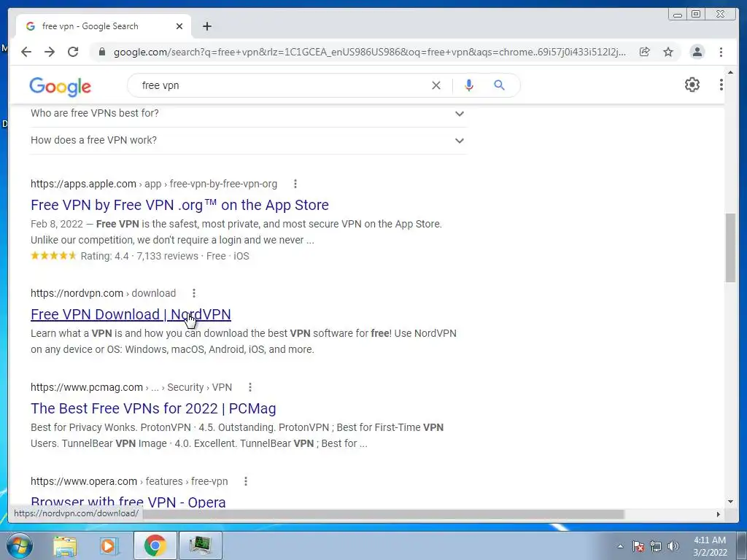Click the vertical scrollbar thumb
The image size is (747, 560).
(730, 248)
